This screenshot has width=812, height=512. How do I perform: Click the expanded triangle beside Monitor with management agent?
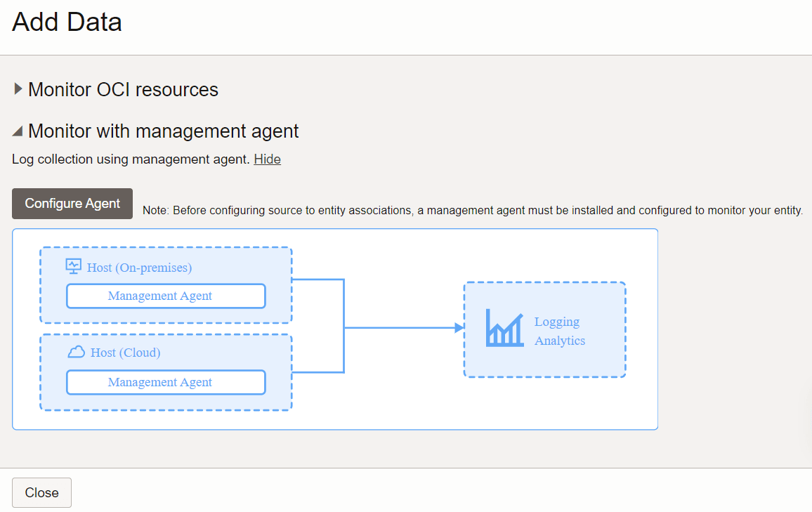[16, 131]
